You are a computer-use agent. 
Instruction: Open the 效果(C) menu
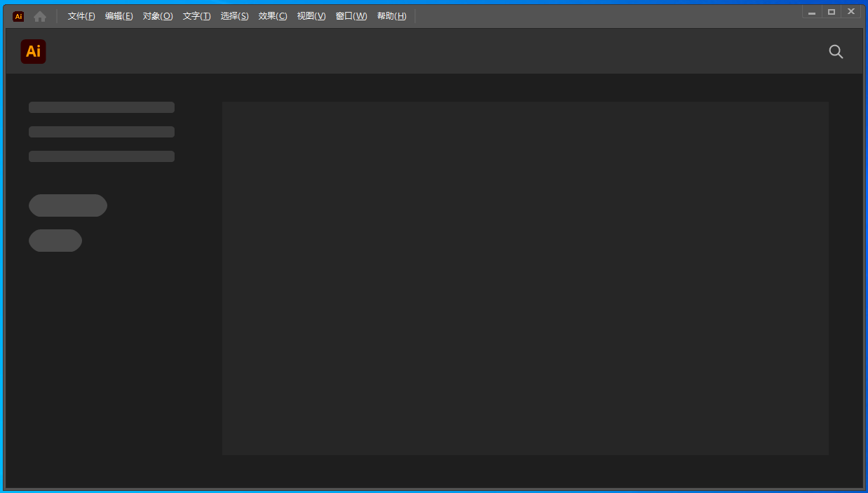pyautogui.click(x=273, y=16)
